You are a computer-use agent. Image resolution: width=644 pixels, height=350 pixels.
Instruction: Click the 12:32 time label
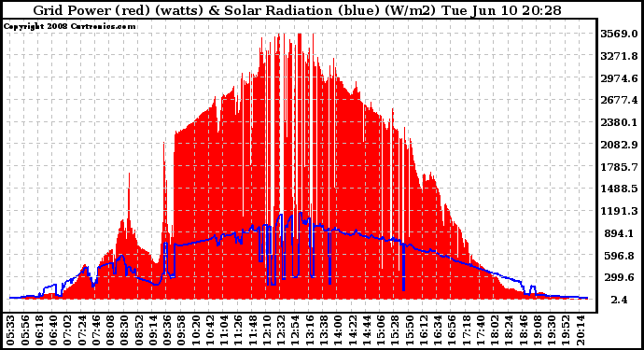281,330
